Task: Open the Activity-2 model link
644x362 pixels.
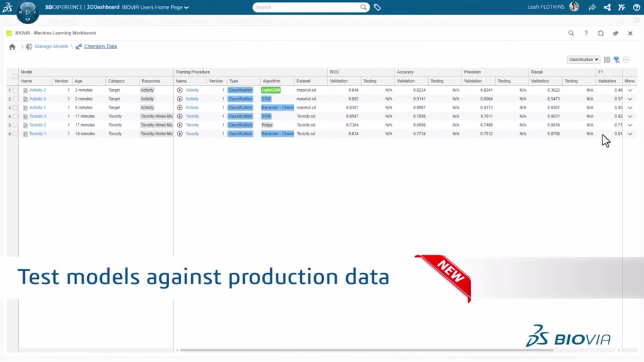Action: [38, 90]
